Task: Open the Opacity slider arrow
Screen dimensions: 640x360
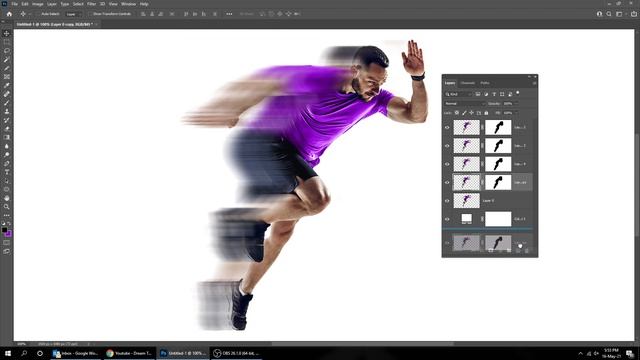Action: coord(516,104)
